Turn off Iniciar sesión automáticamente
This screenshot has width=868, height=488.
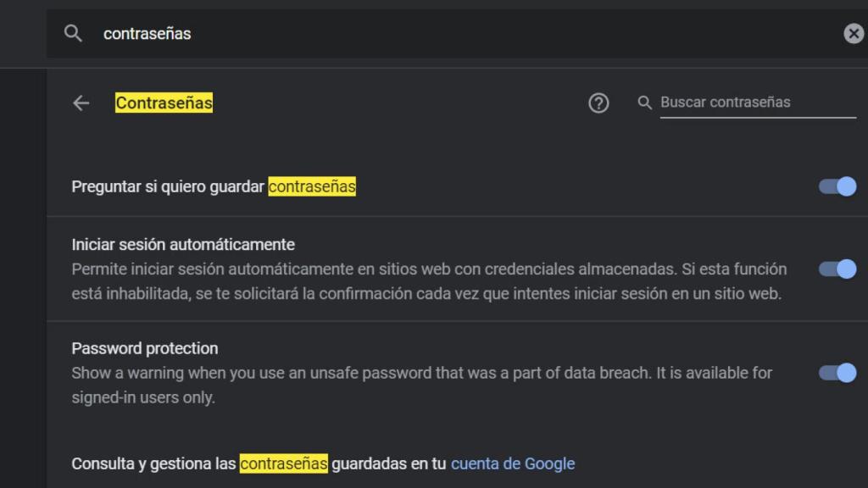pyautogui.click(x=835, y=269)
